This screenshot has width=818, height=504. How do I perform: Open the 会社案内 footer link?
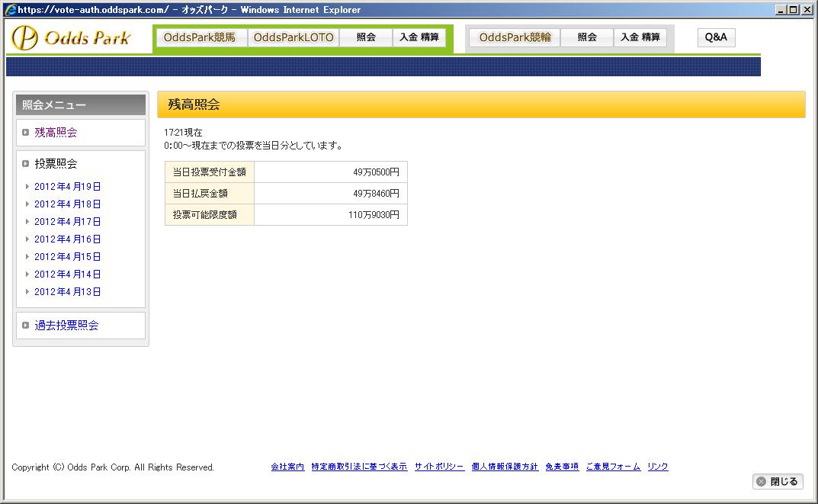pos(287,467)
